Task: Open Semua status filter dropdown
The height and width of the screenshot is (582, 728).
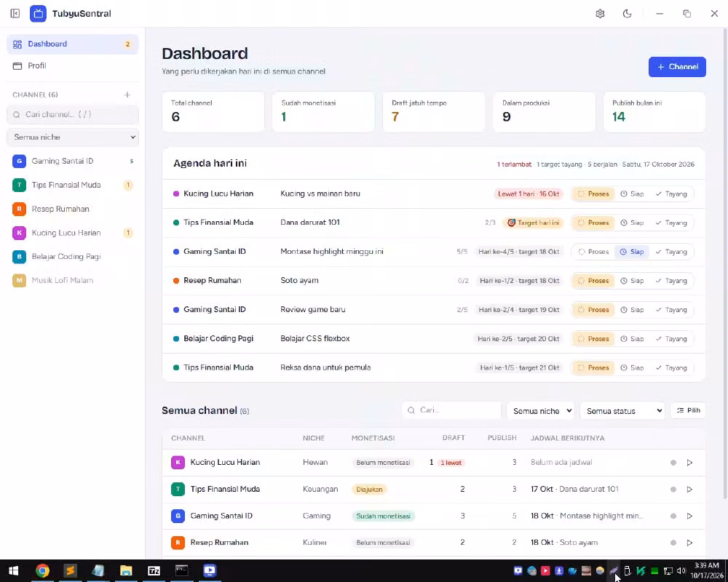Action: 622,411
